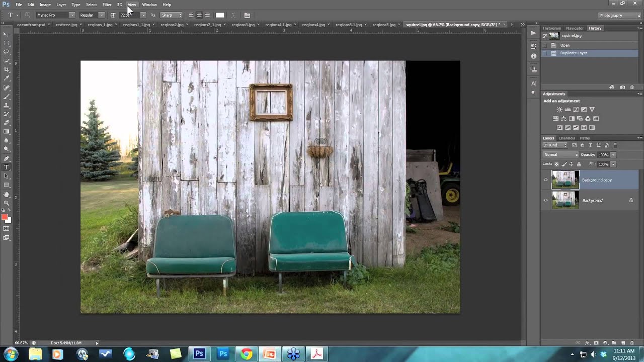Image resolution: width=644 pixels, height=362 pixels.
Task: Toggle history brush source for Open state
Action: [x=545, y=45]
